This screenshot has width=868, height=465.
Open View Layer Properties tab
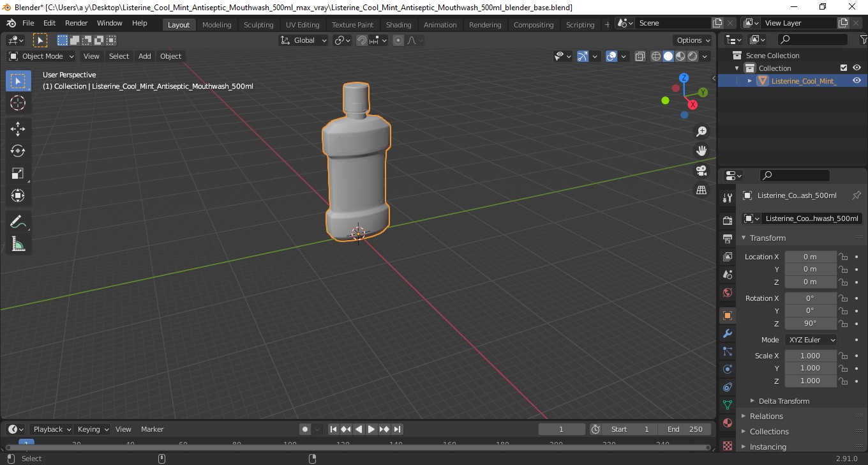tap(727, 257)
